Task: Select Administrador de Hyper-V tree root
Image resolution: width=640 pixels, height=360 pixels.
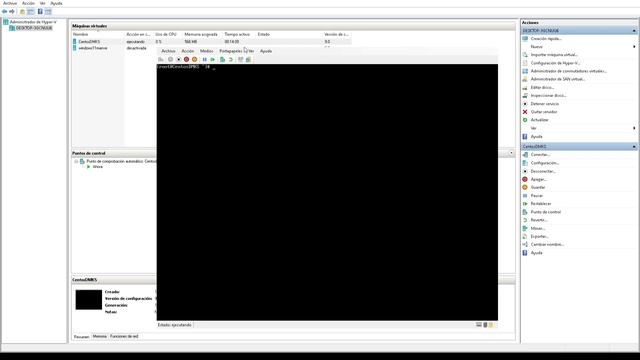Action: [33, 22]
